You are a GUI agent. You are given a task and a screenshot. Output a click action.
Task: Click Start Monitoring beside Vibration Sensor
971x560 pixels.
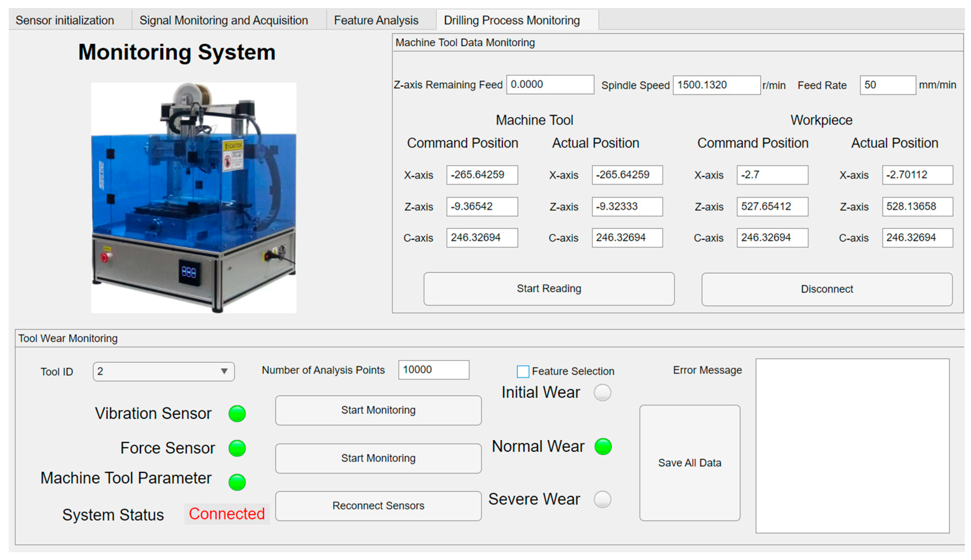[x=378, y=410]
